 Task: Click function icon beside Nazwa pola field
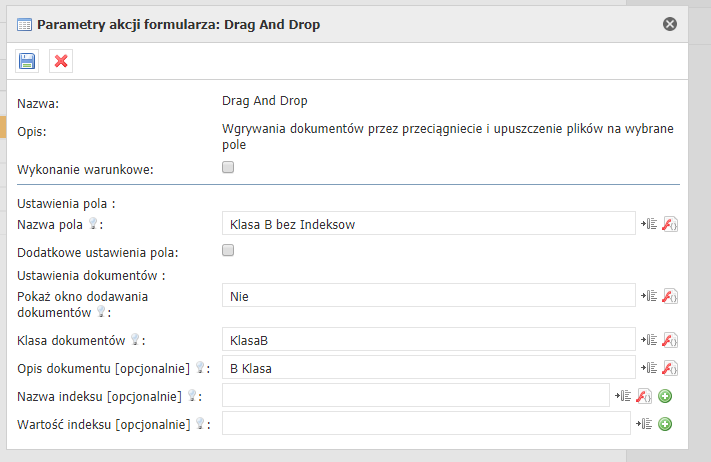(671, 225)
